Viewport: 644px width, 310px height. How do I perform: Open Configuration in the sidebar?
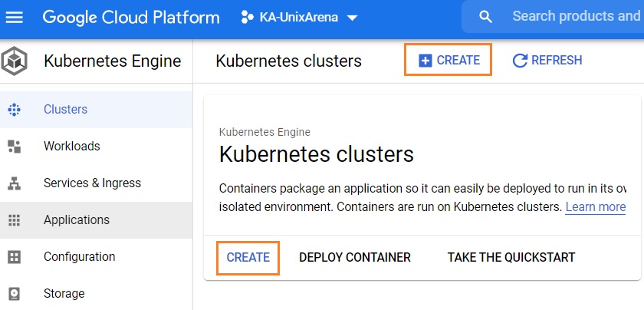click(x=96, y=257)
